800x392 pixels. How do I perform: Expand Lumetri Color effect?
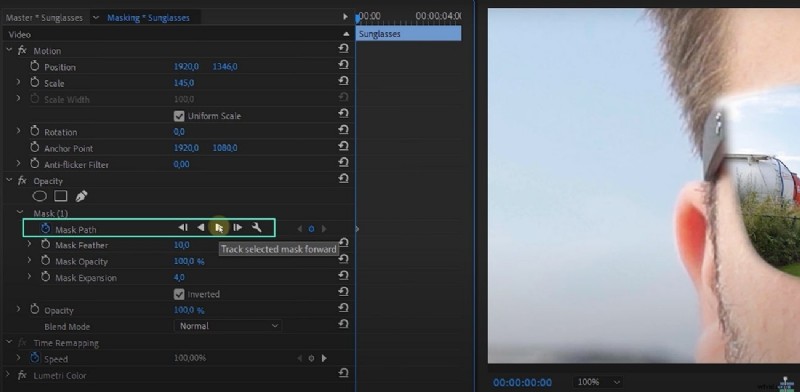pyautogui.click(x=8, y=375)
